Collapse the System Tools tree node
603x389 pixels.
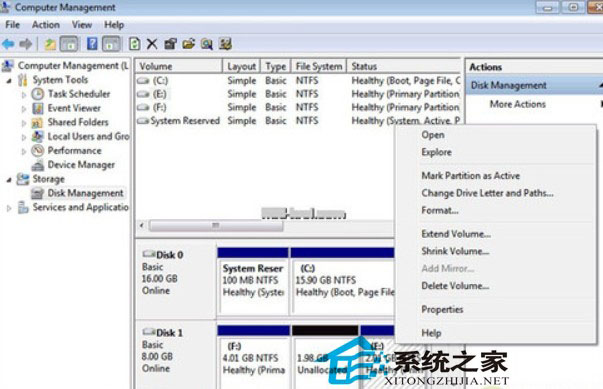pyautogui.click(x=9, y=81)
